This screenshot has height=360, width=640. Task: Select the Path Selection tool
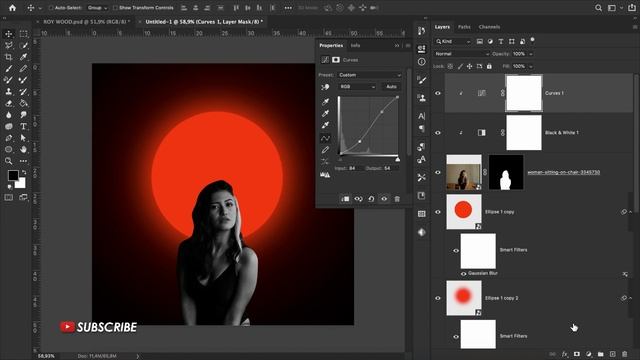click(23, 138)
